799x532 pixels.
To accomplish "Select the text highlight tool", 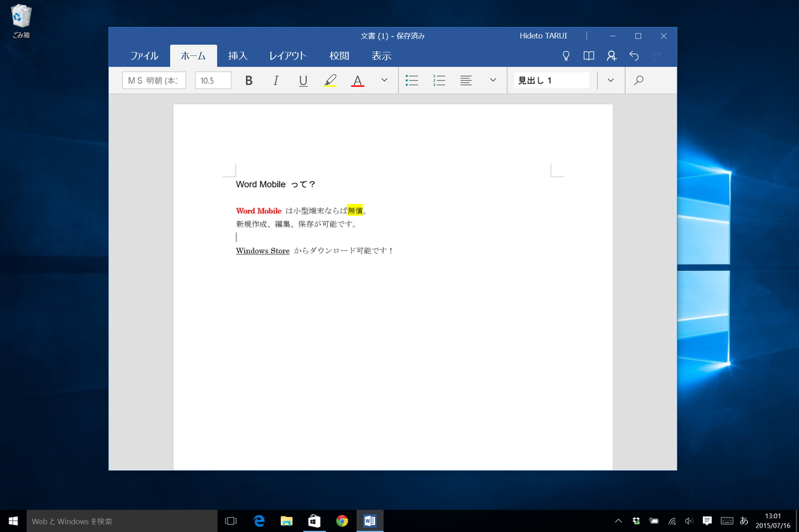I will [330, 80].
